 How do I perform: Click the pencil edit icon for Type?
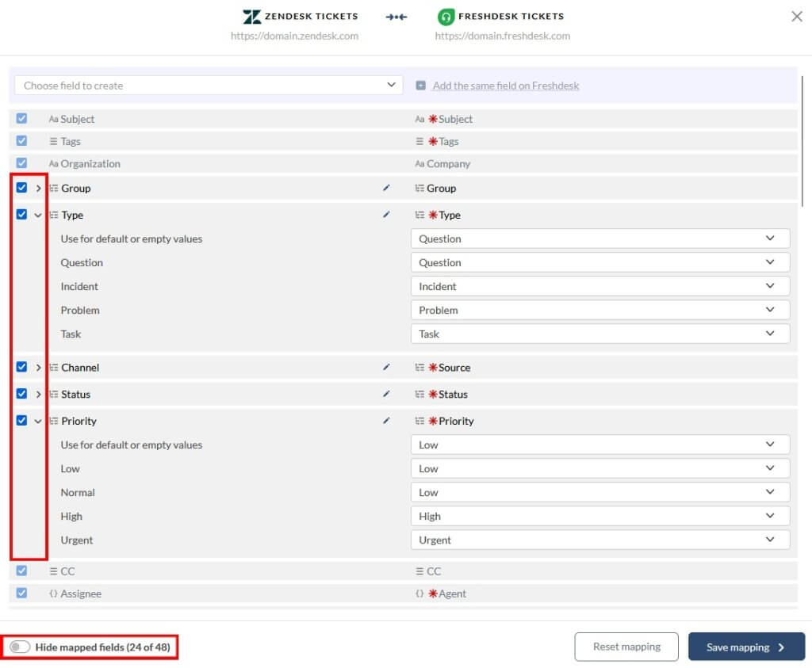[x=386, y=215]
